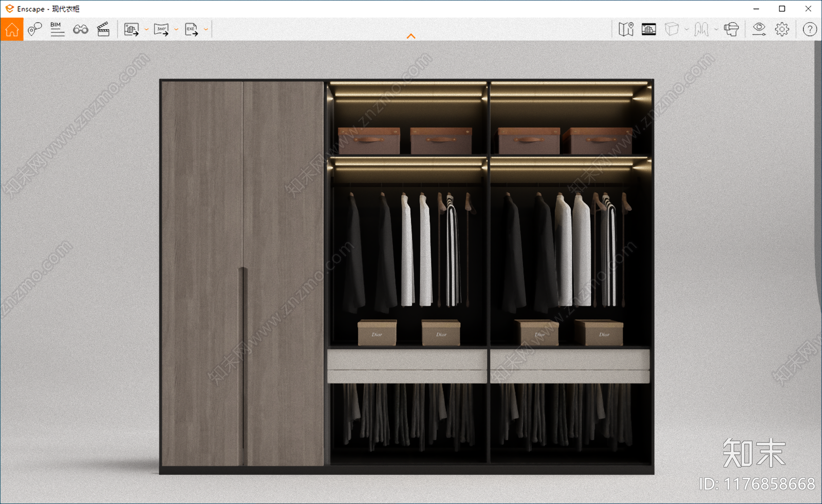Click the walk/fly navigation mode wings icon
Screen dimensions: 822x504
coord(701,29)
